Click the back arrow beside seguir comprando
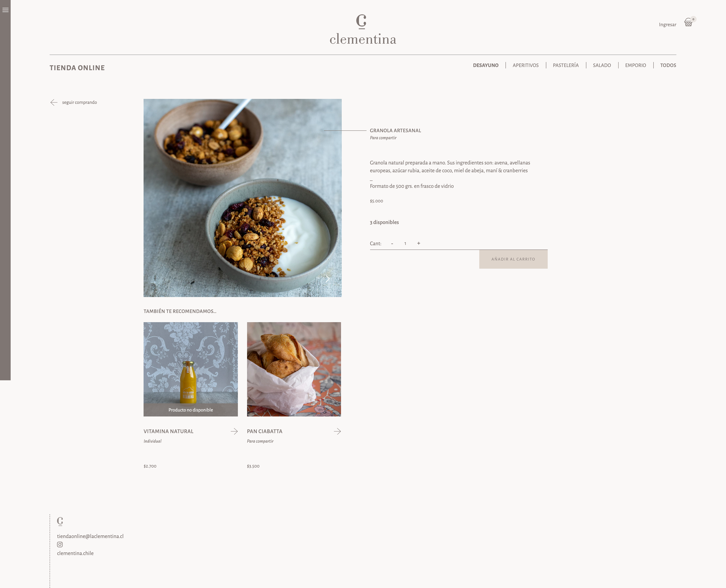 point(54,102)
